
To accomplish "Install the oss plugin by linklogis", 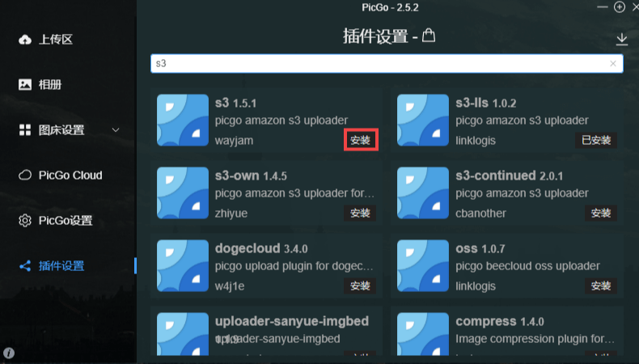I will 601,286.
